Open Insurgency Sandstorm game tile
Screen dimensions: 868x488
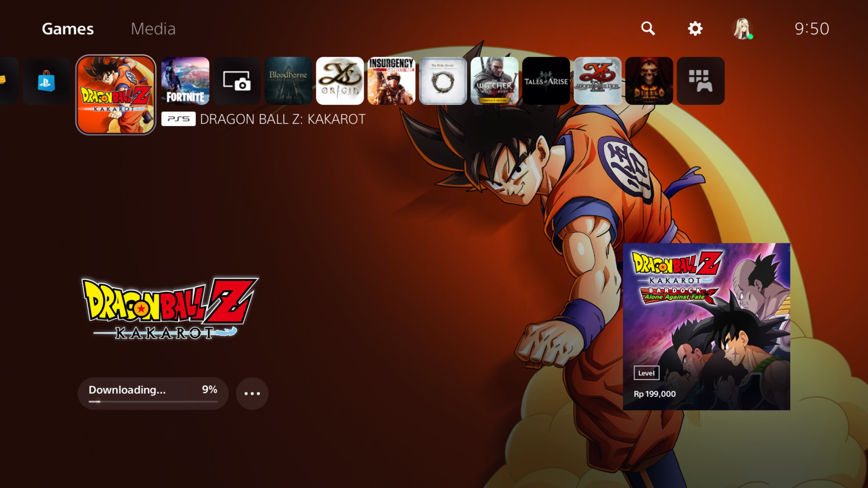[392, 81]
